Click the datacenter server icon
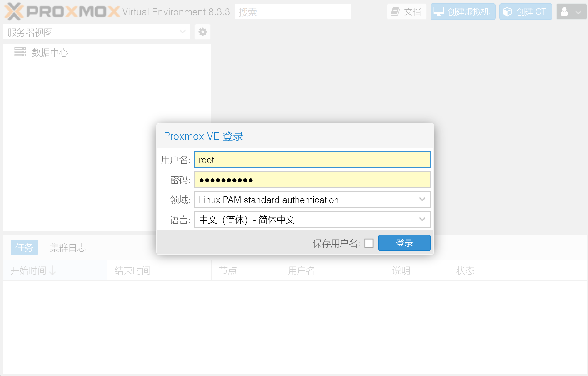 [20, 52]
